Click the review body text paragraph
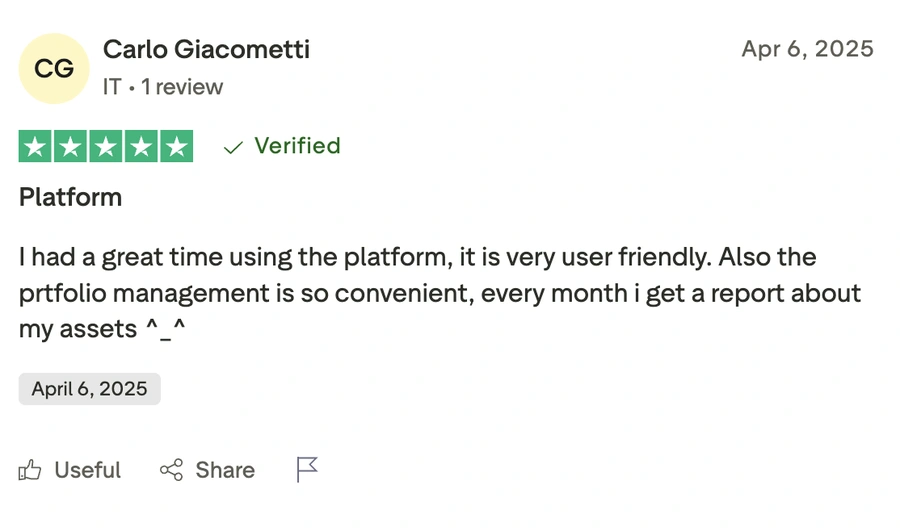Screen dimensions: 900x531 440,293
